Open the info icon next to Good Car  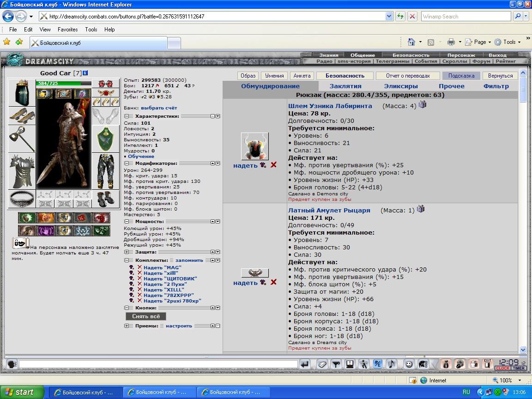tap(85, 73)
